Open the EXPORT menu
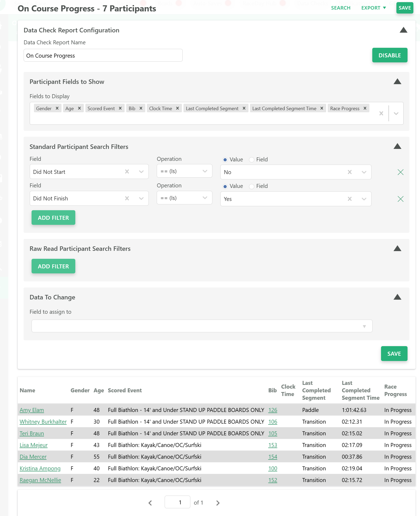420x516 pixels. pyautogui.click(x=373, y=8)
